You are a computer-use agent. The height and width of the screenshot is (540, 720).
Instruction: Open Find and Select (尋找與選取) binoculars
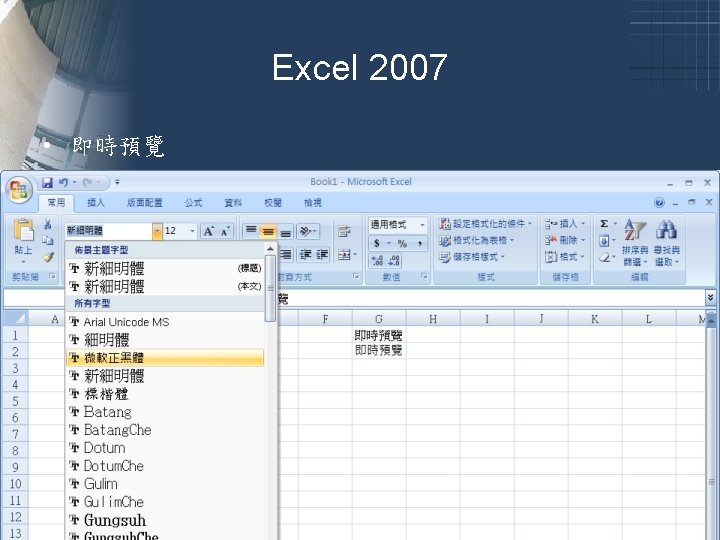667,242
